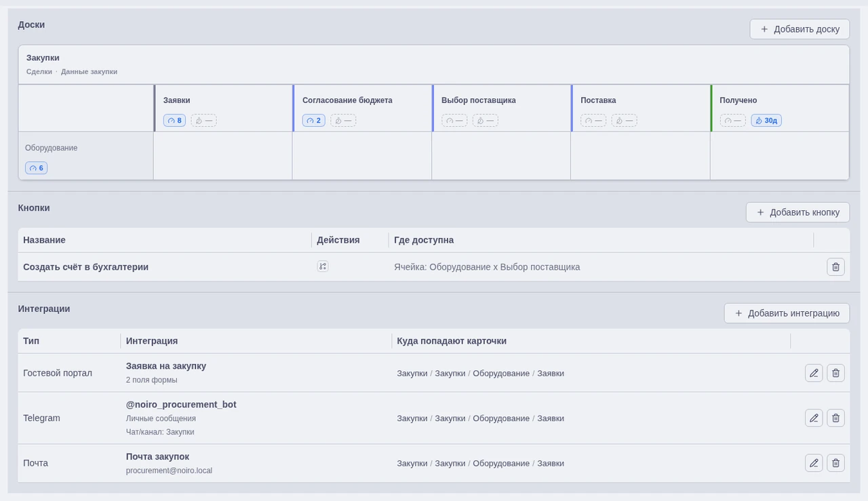The width and height of the screenshot is (868, 501).
Task: Edit the Telegram integration
Action: [814, 418]
